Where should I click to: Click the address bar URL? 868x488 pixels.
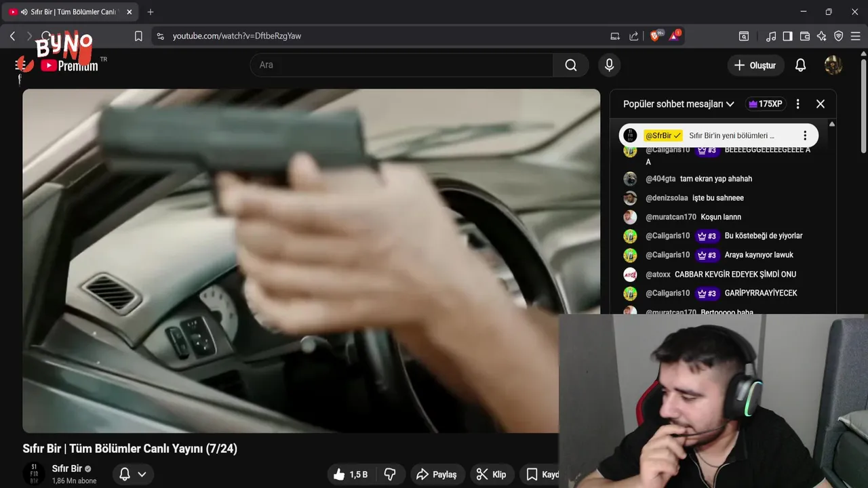(x=237, y=36)
